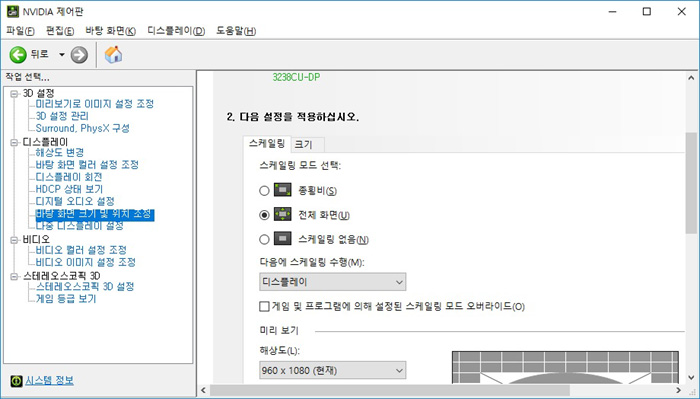Click the vertical scrollbar up arrow

pos(691,77)
